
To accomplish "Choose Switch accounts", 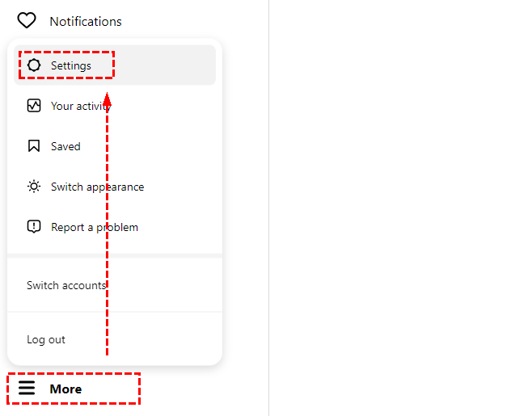I will 65,285.
